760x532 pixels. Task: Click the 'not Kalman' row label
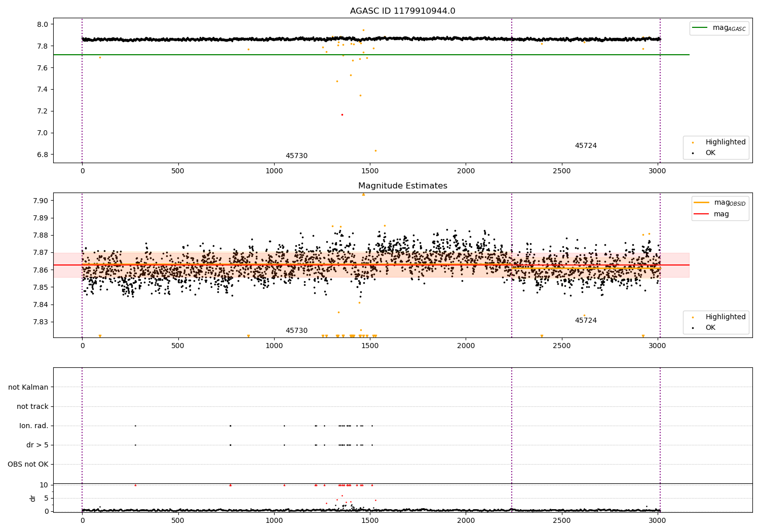point(28,387)
